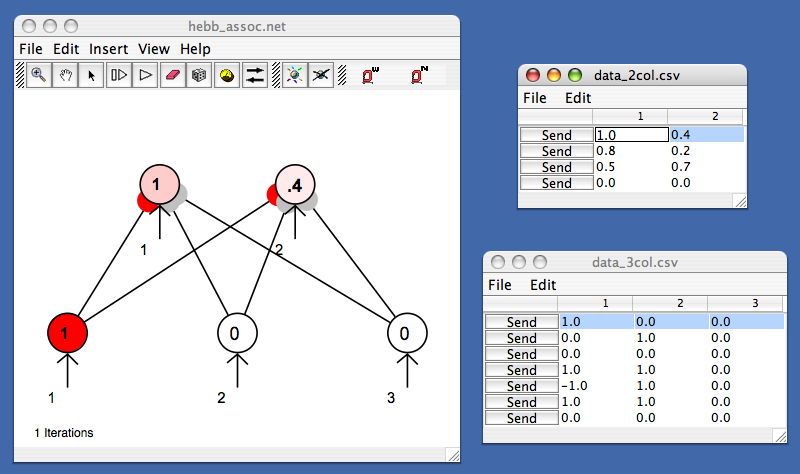The width and height of the screenshot is (800, 474).
Task: Click the dice randomize icon
Action: [200, 75]
